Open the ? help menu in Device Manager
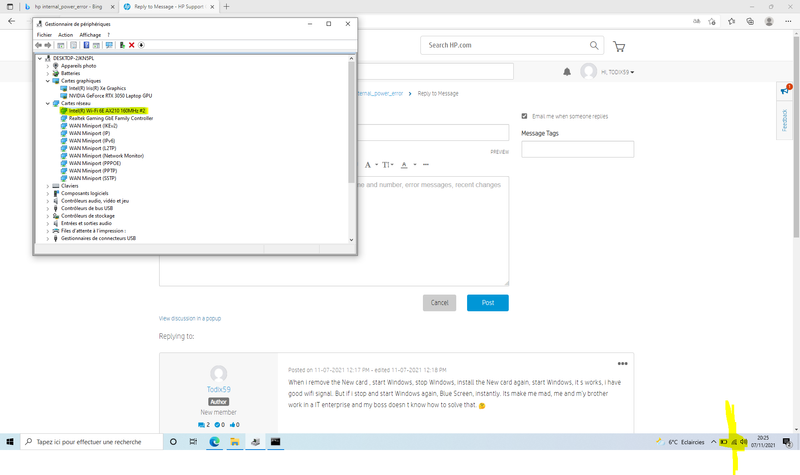Viewport: 800px width, 475px height. pos(108,35)
